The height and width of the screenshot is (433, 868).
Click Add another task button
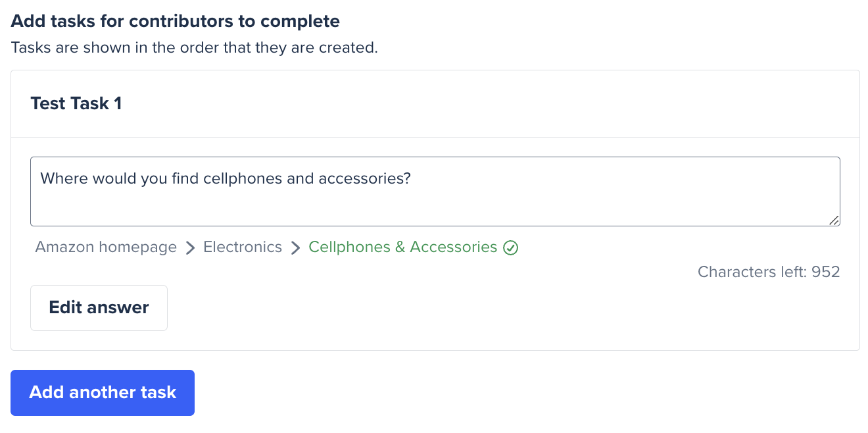click(x=103, y=393)
